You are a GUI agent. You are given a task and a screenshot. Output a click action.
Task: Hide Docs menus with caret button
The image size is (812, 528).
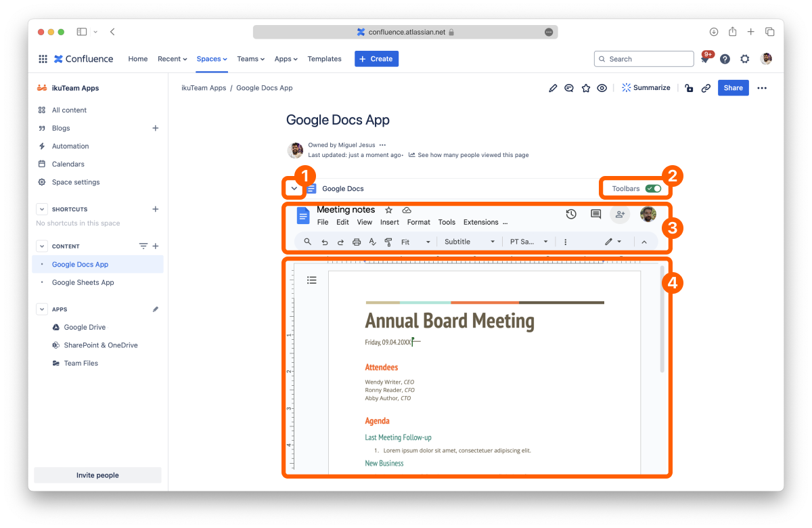coord(644,242)
